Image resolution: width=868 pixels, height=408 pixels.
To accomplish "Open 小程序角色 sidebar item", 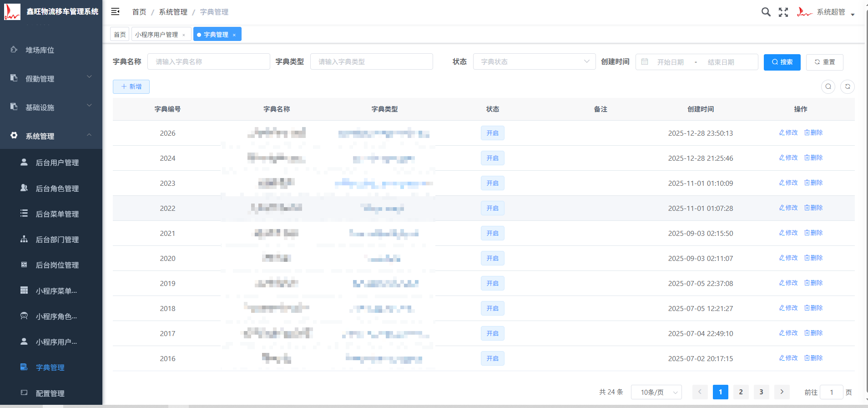I will tap(51, 316).
